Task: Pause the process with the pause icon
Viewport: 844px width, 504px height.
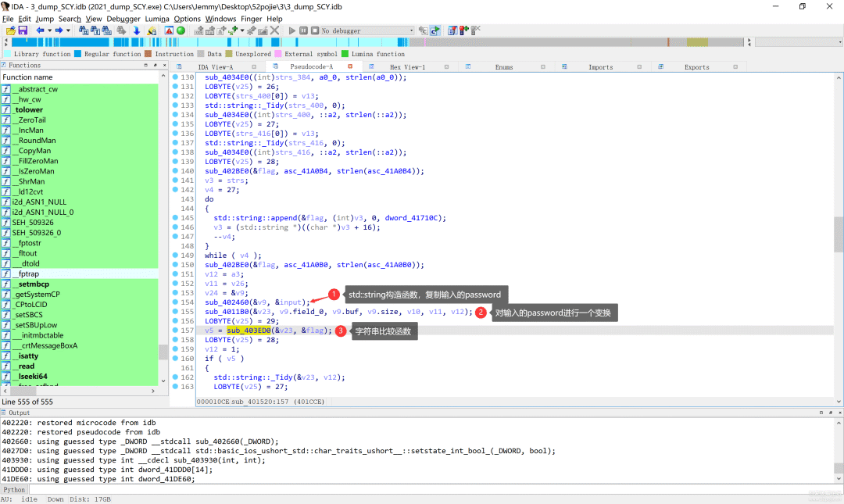Action: click(303, 30)
